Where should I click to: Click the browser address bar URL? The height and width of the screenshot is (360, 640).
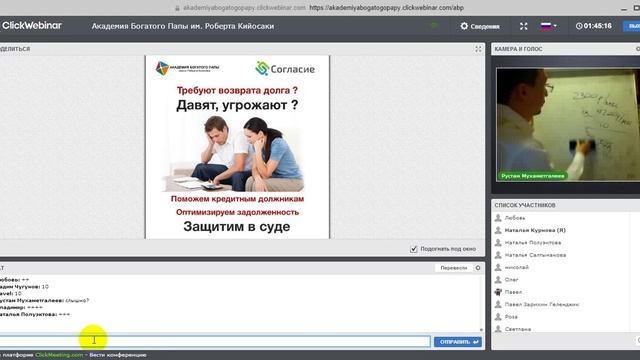387,8
